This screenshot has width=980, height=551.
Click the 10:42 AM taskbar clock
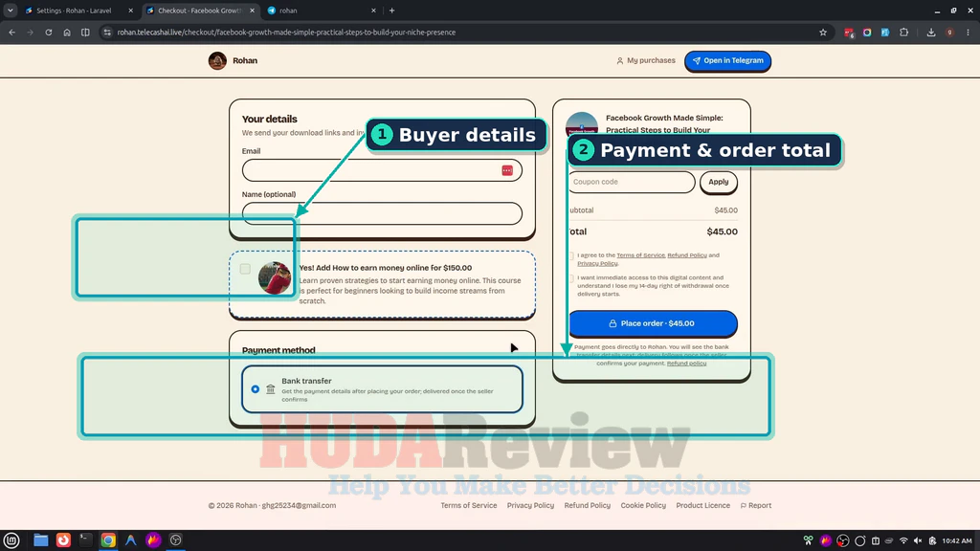click(957, 541)
